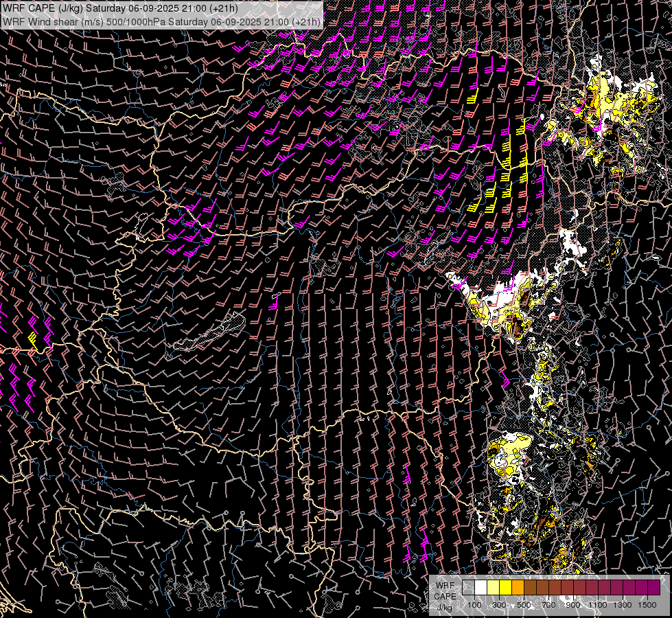
Task: Click the '500' label on the legend scale
Action: [524, 605]
